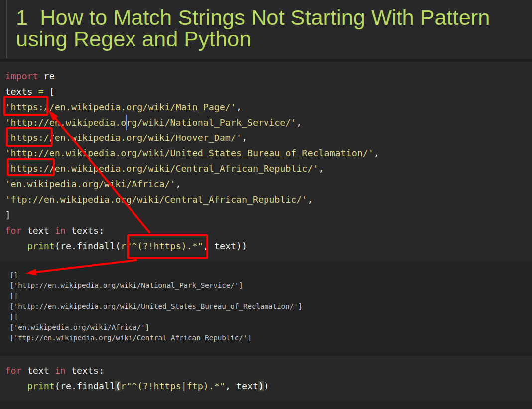Click the first empty brackets output line
This screenshot has height=409, width=532.
tap(13, 274)
